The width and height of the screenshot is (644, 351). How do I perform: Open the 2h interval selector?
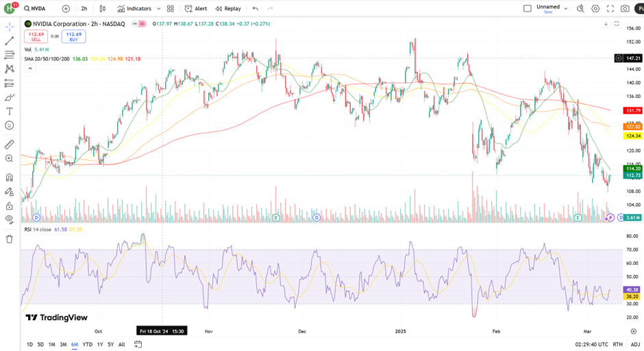[84, 9]
